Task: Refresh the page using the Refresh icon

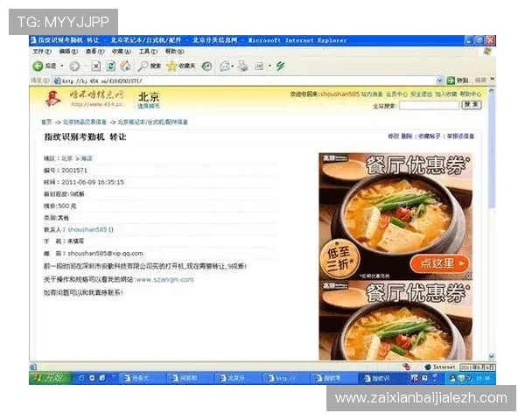Action: [111, 66]
